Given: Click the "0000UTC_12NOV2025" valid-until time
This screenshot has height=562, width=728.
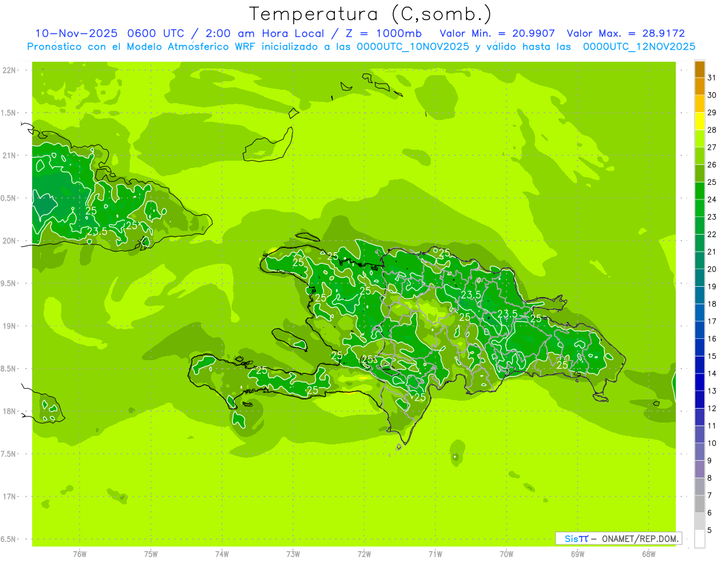Looking at the screenshot, I should 639,46.
